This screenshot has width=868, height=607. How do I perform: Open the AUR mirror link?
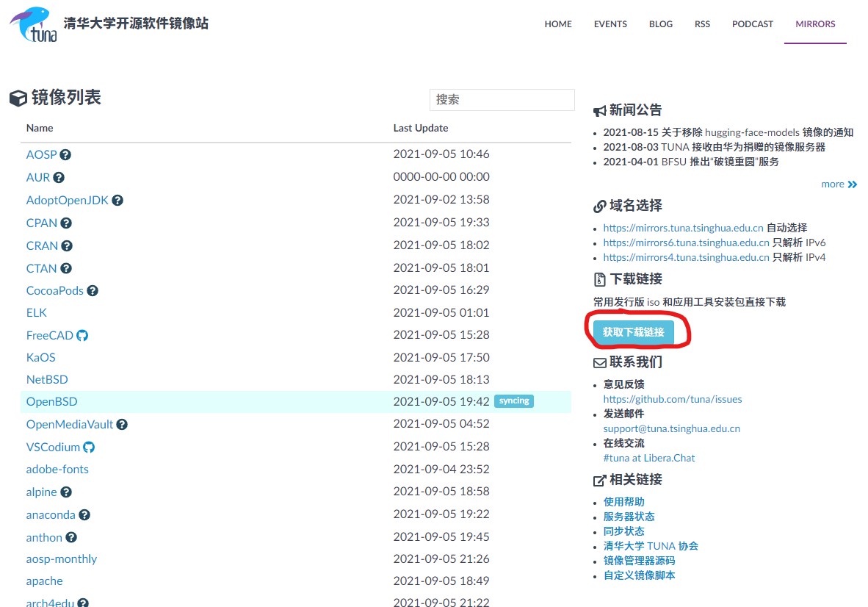38,178
